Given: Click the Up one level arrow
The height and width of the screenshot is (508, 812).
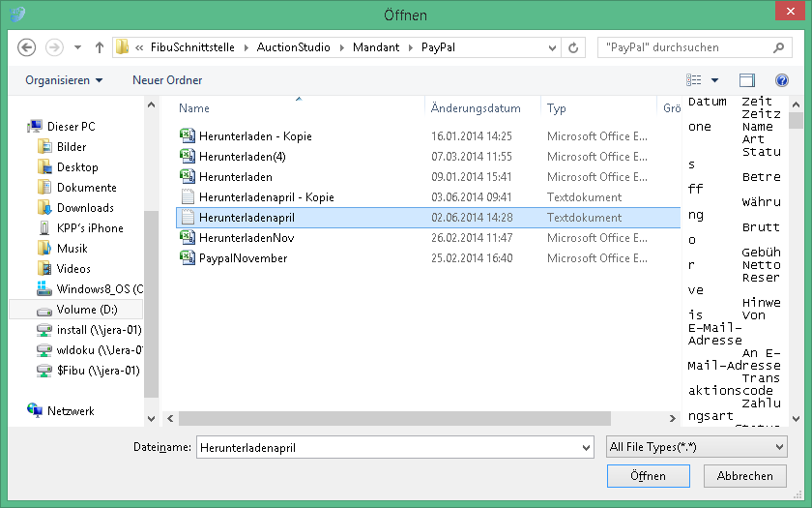Looking at the screenshot, I should click(100, 47).
